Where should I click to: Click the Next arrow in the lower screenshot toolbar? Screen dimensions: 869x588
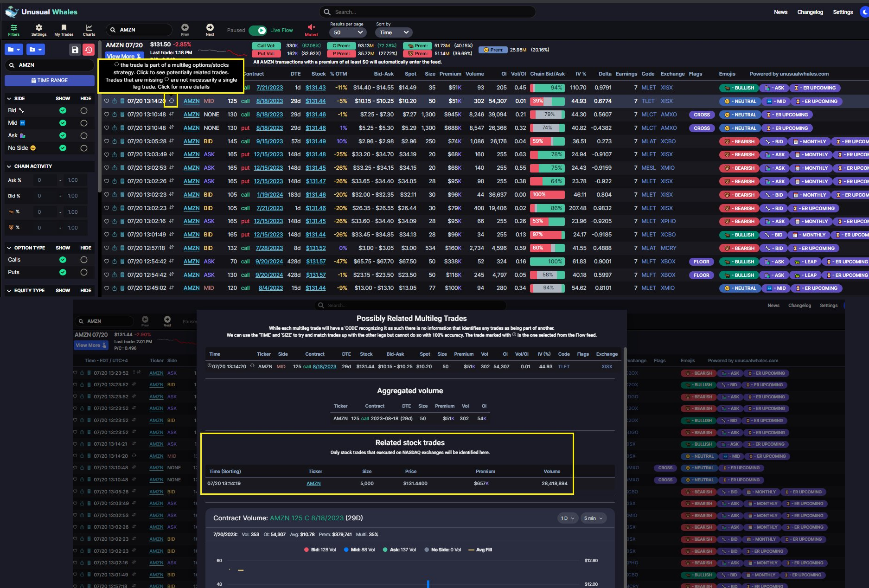pos(167,319)
